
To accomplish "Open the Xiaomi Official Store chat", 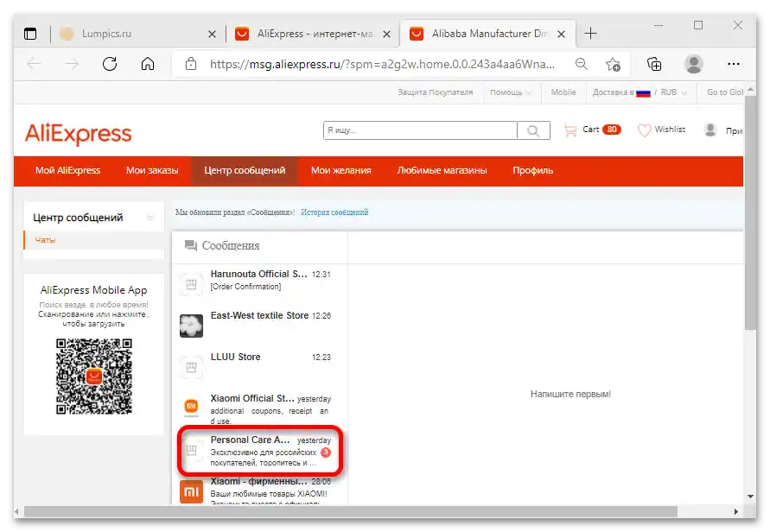I will pyautogui.click(x=260, y=408).
